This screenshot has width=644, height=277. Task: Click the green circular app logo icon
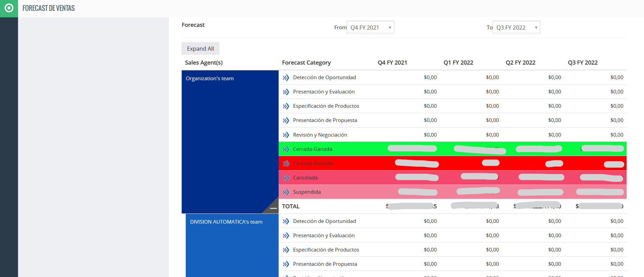pyautogui.click(x=9, y=8)
